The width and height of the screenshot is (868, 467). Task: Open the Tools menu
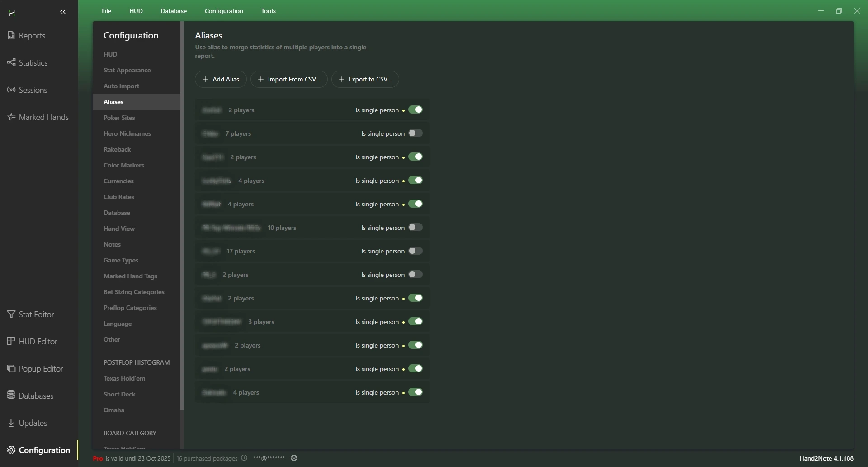(x=269, y=11)
